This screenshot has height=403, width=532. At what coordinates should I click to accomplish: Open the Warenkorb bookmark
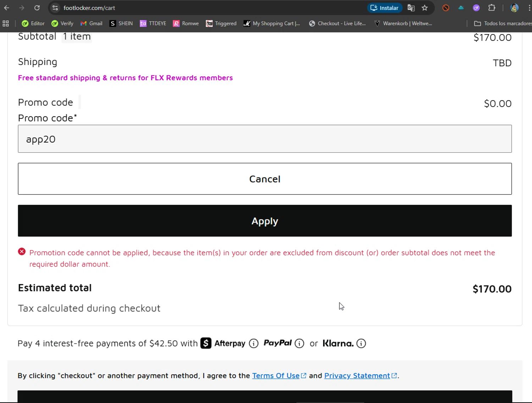(403, 23)
